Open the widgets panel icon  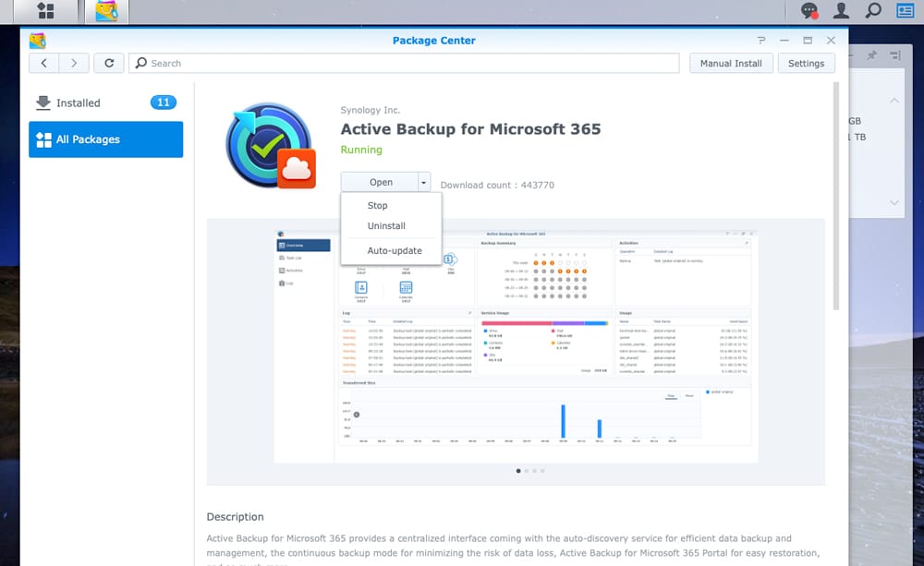[906, 10]
